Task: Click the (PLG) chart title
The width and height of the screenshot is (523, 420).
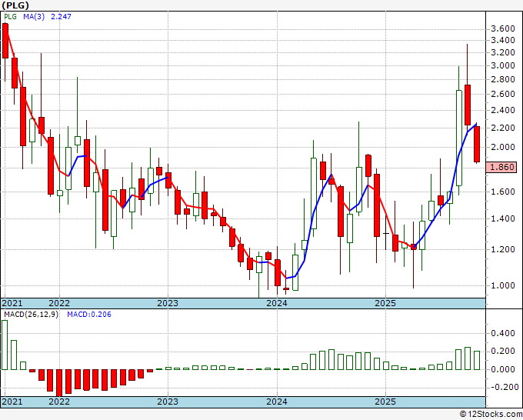Action: 15,5
